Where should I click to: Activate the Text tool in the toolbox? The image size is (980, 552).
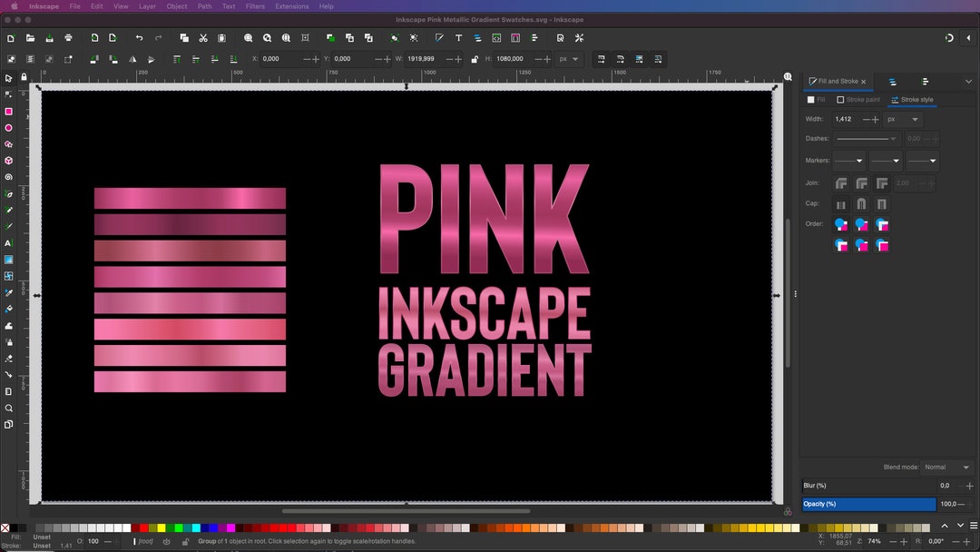(x=8, y=241)
